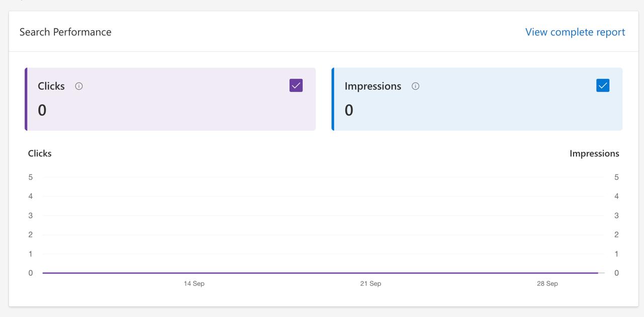Click the Impressions axis title above chart
The height and width of the screenshot is (317, 644).
point(594,153)
